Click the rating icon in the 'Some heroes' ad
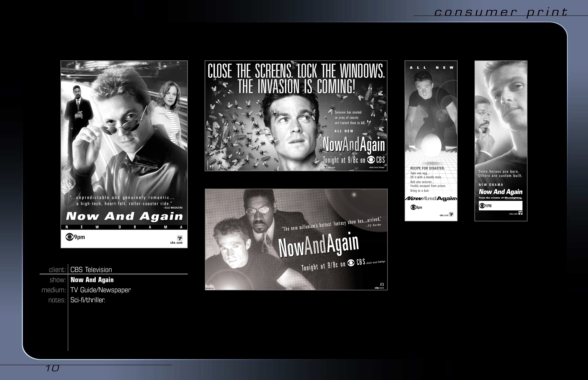588x380 pixels. tap(521, 213)
